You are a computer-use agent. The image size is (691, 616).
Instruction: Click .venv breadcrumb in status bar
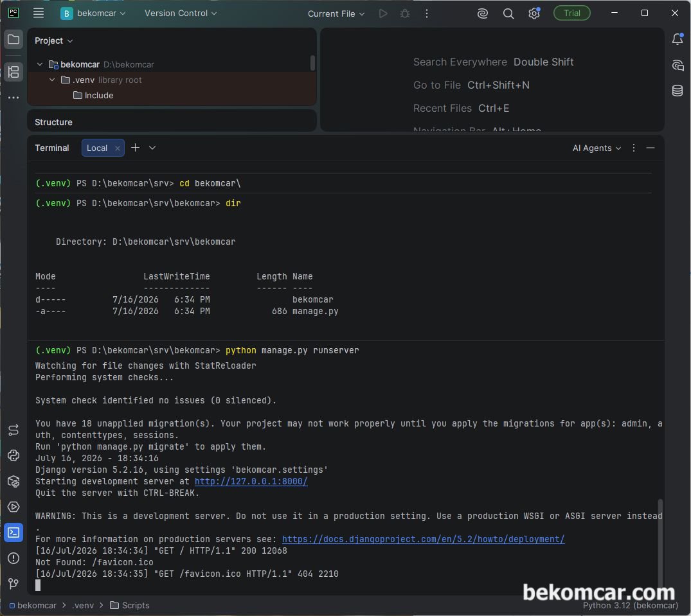83,606
